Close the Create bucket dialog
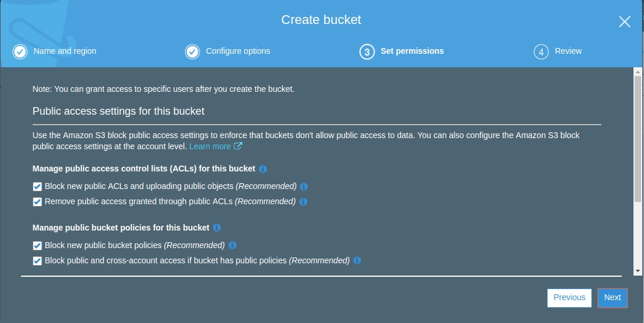This screenshot has width=644, height=323. coord(624,22)
